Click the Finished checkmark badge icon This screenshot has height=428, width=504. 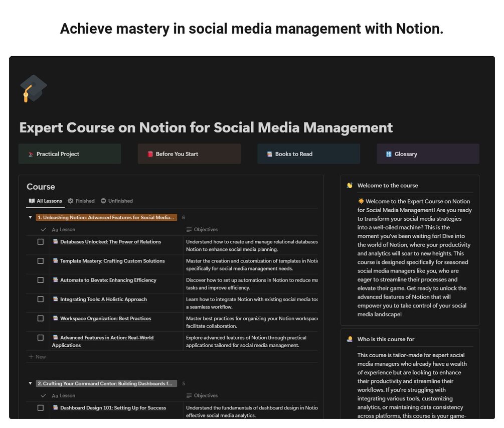(x=70, y=201)
